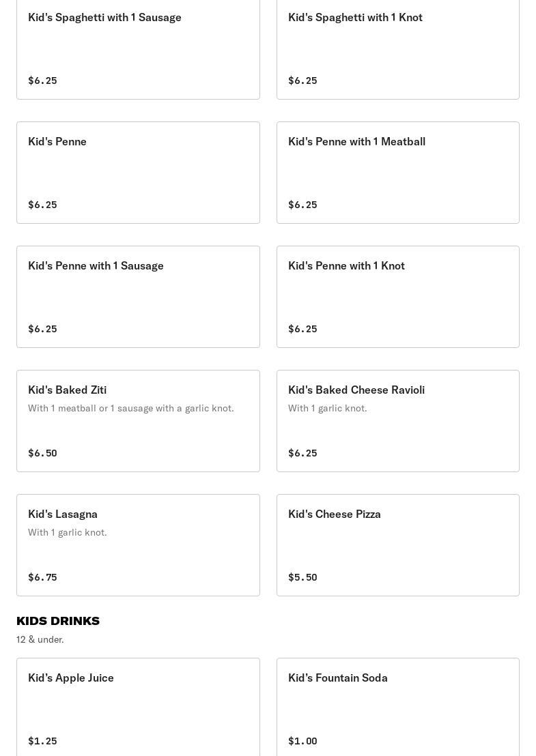The width and height of the screenshot is (536, 756).
Task: Click the Kids Drinks section heading
Action: tap(58, 621)
